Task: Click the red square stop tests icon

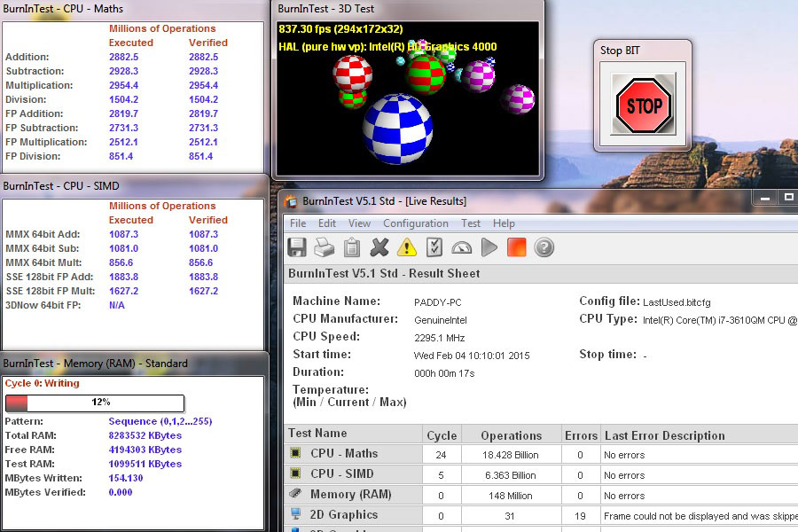Action: click(x=517, y=247)
